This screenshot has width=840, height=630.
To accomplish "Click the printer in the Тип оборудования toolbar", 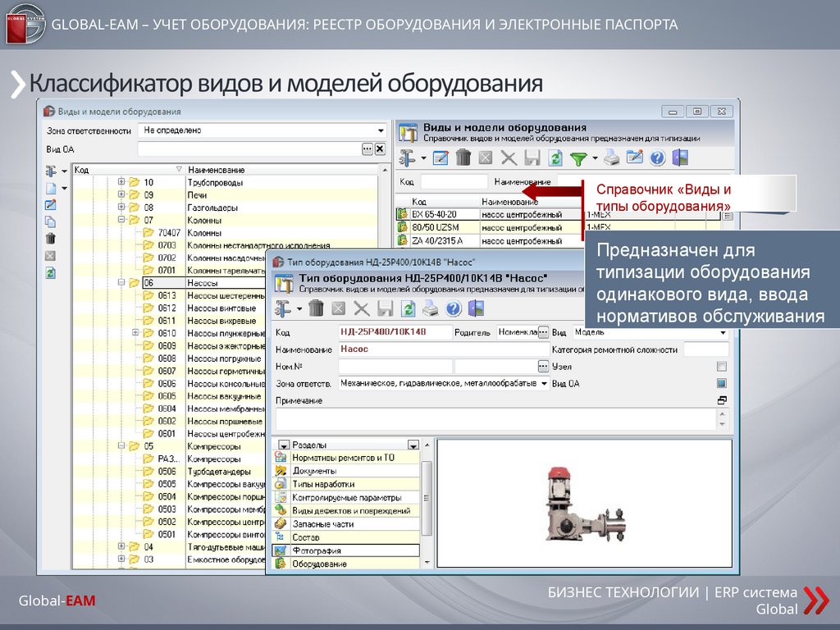I will (430, 308).
